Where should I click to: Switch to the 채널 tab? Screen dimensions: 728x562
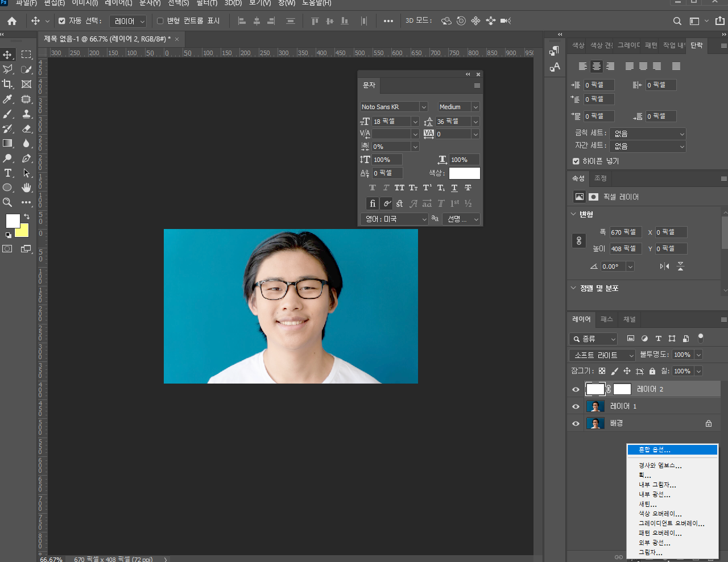(629, 319)
